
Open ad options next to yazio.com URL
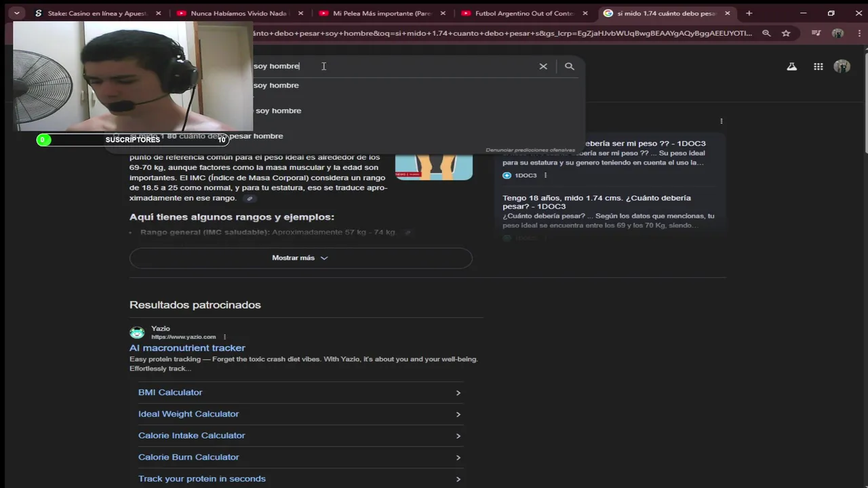224,337
